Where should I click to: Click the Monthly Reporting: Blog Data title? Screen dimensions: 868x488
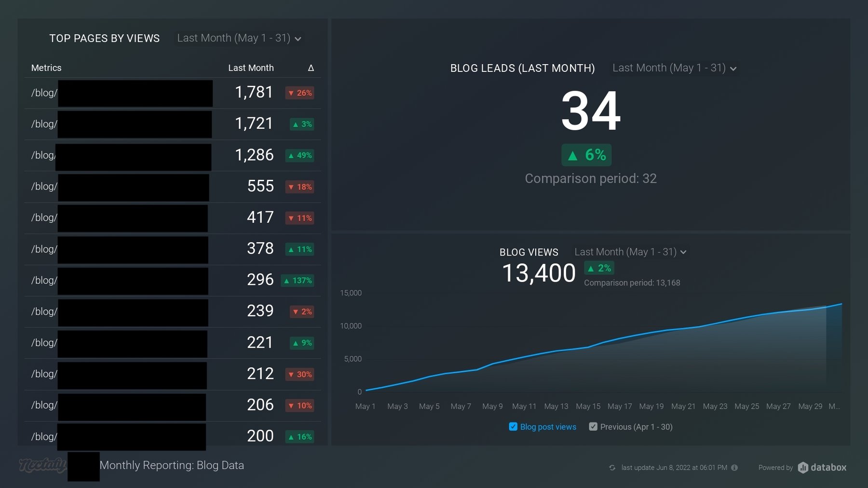(x=172, y=465)
